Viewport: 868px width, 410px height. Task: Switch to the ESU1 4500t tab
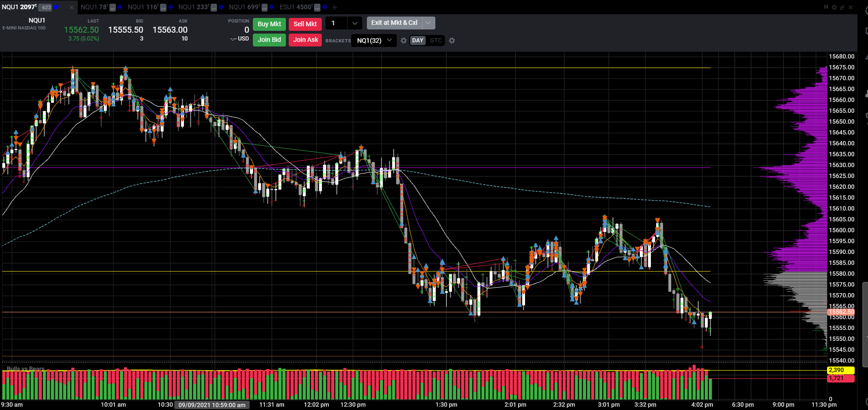[x=296, y=7]
